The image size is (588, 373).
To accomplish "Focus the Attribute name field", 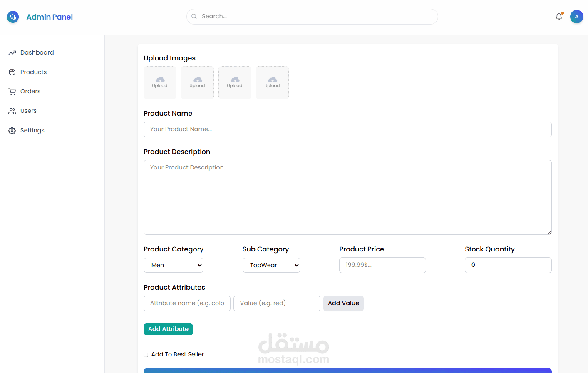I will 187,303.
